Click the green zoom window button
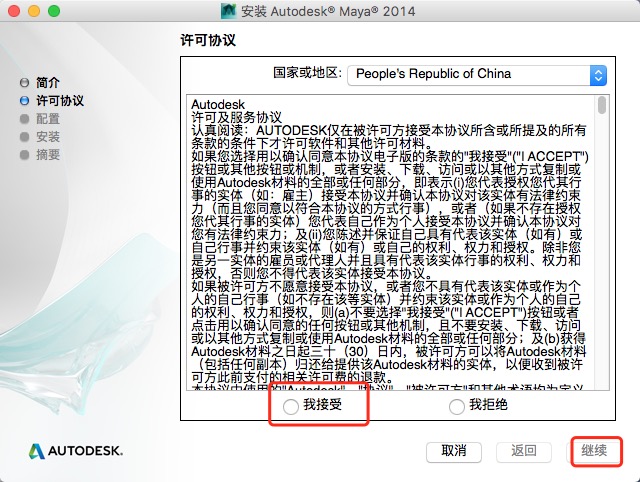Image resolution: width=640 pixels, height=482 pixels. click(x=54, y=11)
